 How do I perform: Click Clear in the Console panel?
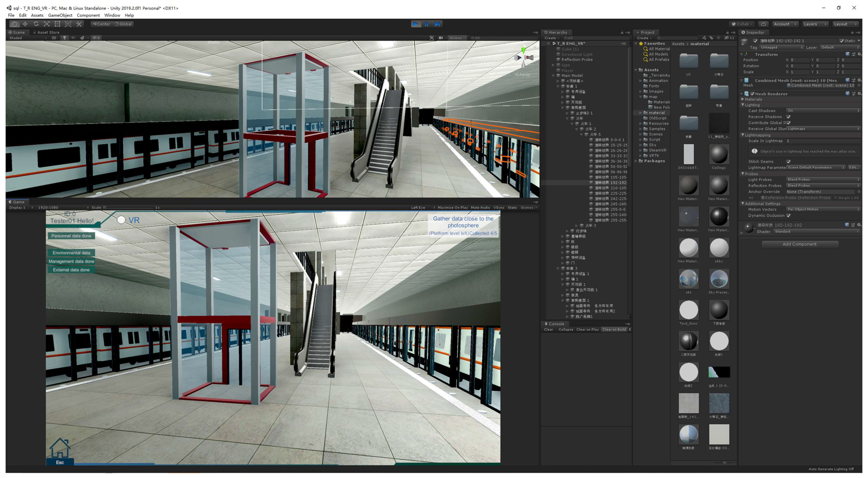[x=548, y=329]
